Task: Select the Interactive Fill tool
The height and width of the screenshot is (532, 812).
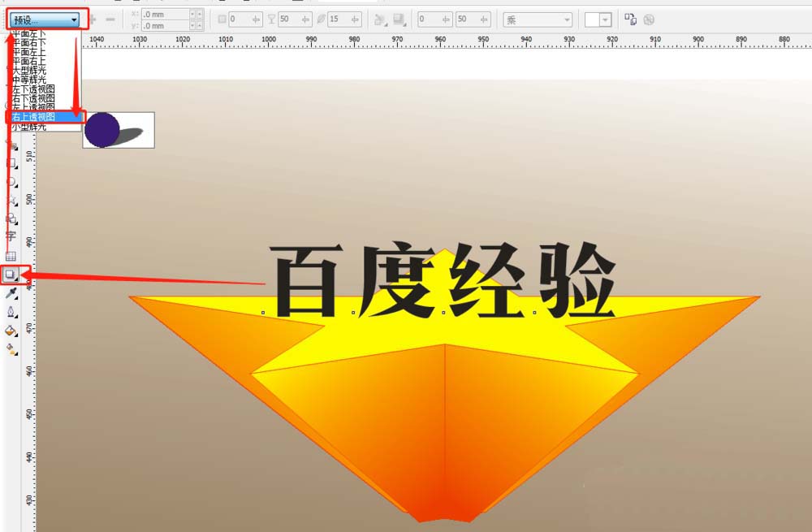Action: (11, 349)
